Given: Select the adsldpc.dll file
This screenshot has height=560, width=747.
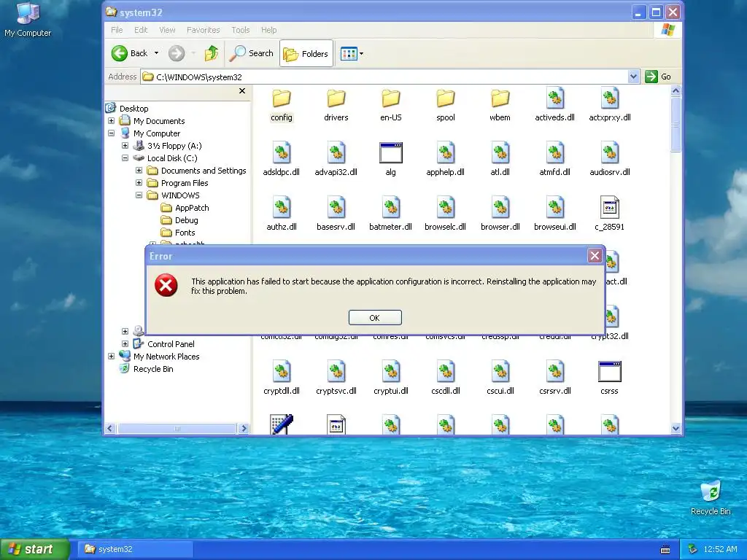Looking at the screenshot, I should (x=282, y=160).
